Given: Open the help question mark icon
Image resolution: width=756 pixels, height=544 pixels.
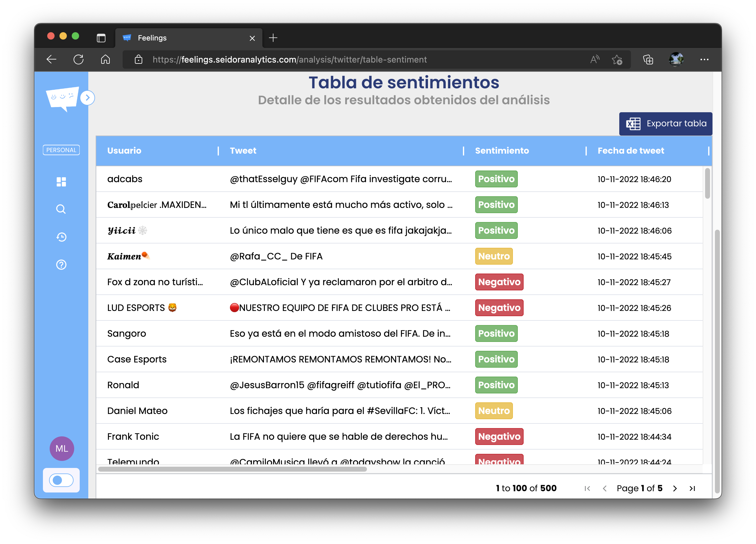Looking at the screenshot, I should pos(61,265).
